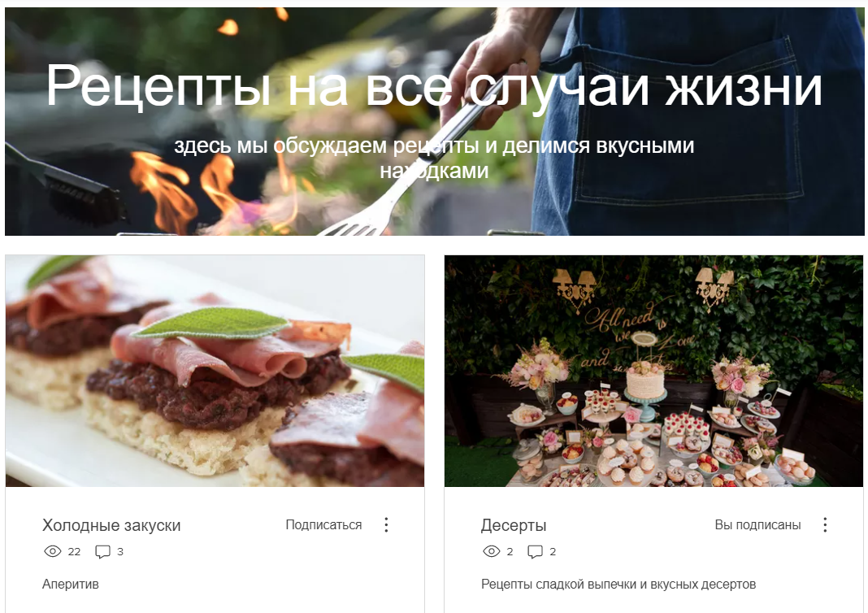
Task: Click the Рецепты сладкой выпечки description
Action: 618,585
